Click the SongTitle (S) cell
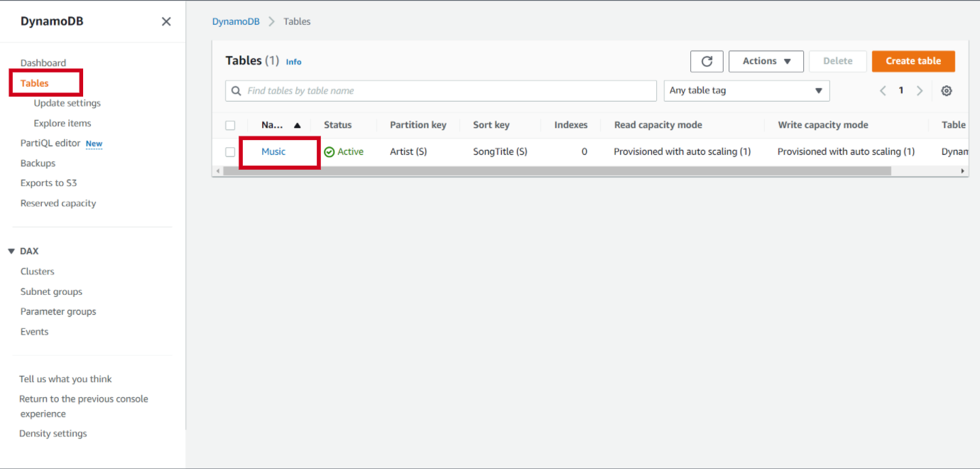The image size is (980, 469). 500,152
